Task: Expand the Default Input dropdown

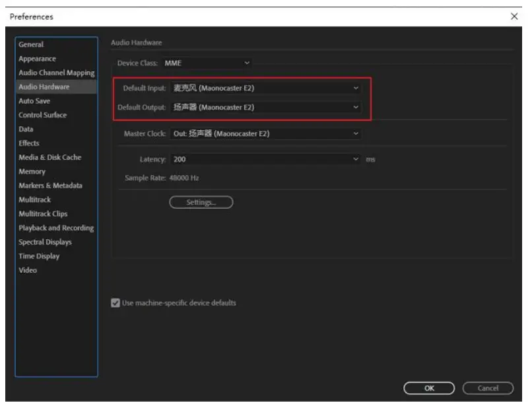Action: click(x=266, y=88)
